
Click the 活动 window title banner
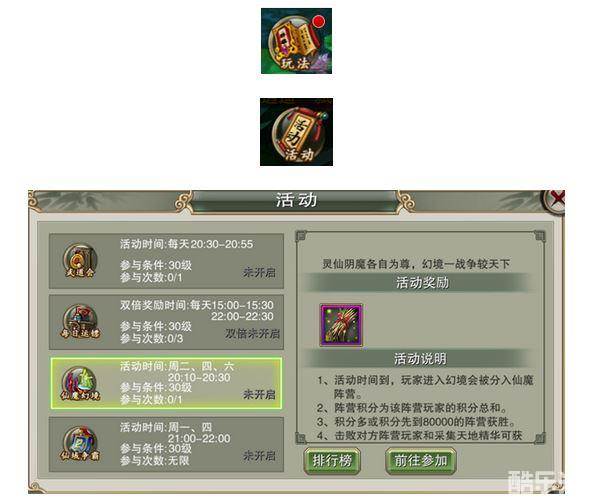(x=296, y=200)
